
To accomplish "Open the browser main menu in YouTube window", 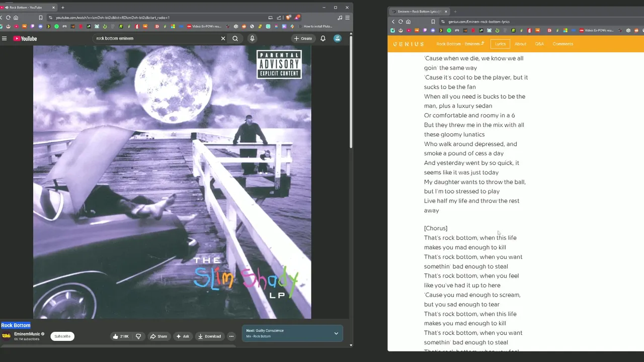I will pos(347,18).
